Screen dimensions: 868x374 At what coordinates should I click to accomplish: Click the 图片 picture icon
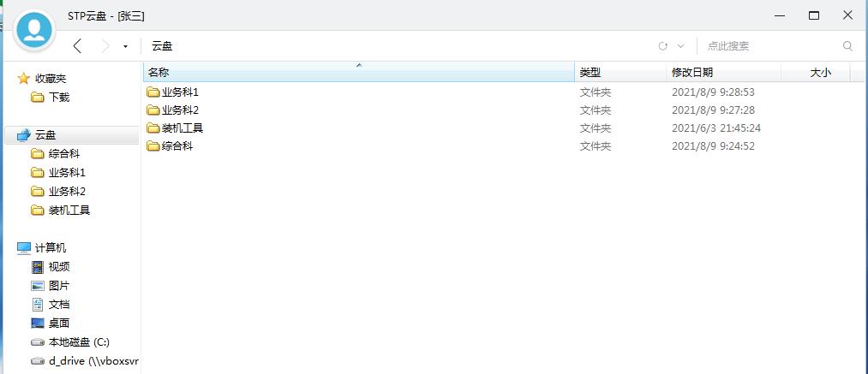(x=38, y=286)
